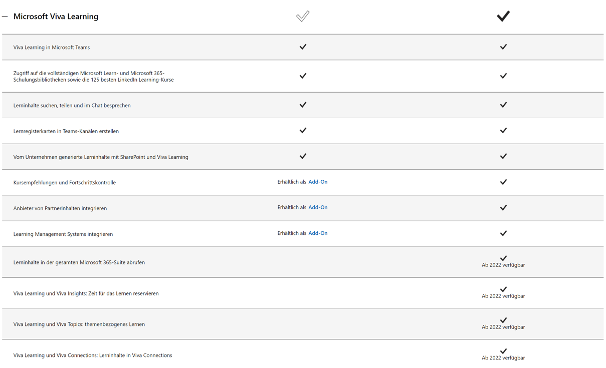Viewport: 606px width, 368px height.
Task: Click 'Ab 2022 verfügbar' in Viva Insights row
Action: (503, 296)
